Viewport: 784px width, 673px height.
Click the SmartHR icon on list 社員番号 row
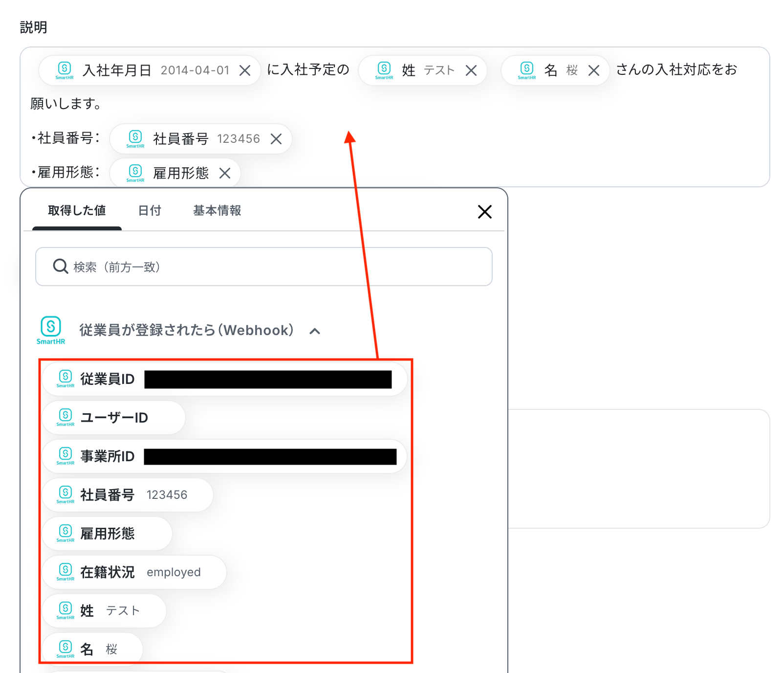(x=65, y=494)
